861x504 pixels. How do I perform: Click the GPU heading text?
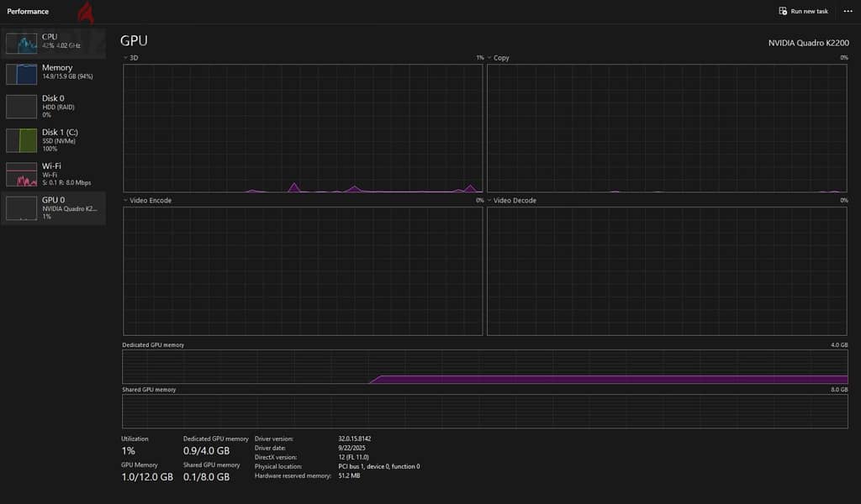(x=134, y=40)
